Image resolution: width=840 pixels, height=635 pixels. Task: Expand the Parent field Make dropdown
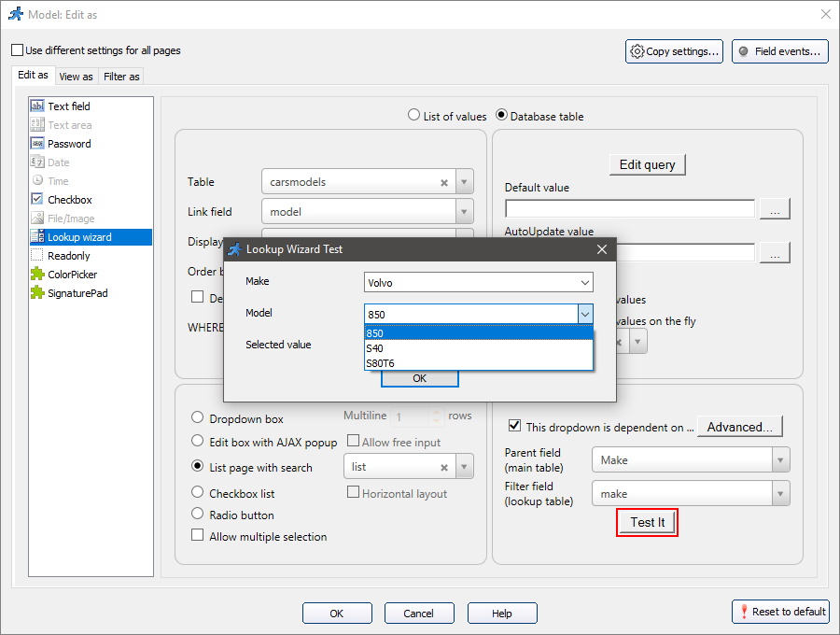pos(781,459)
